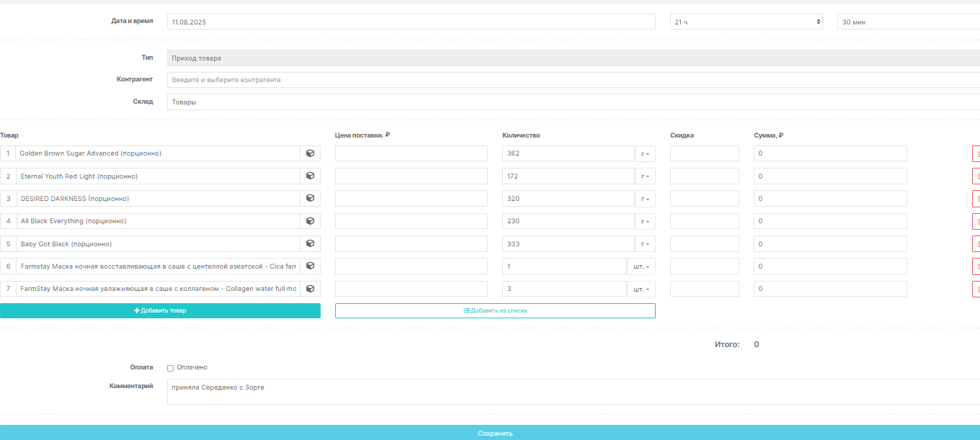
Task: Click the box icon in row 6 Farmstay Cica mask
Action: coord(311,266)
